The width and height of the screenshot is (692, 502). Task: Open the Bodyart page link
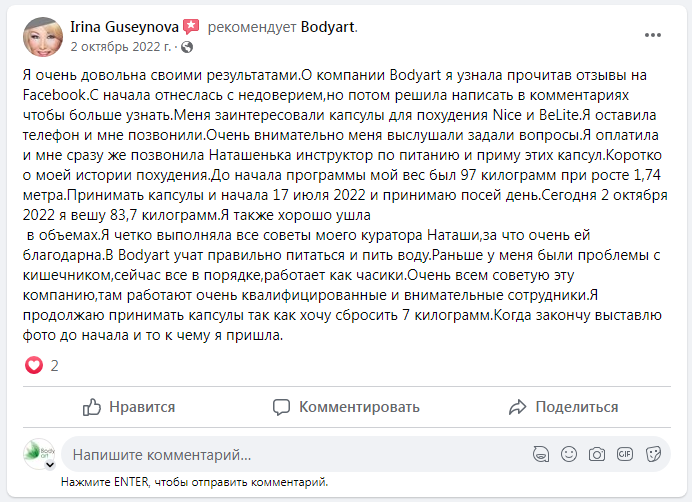click(x=328, y=25)
